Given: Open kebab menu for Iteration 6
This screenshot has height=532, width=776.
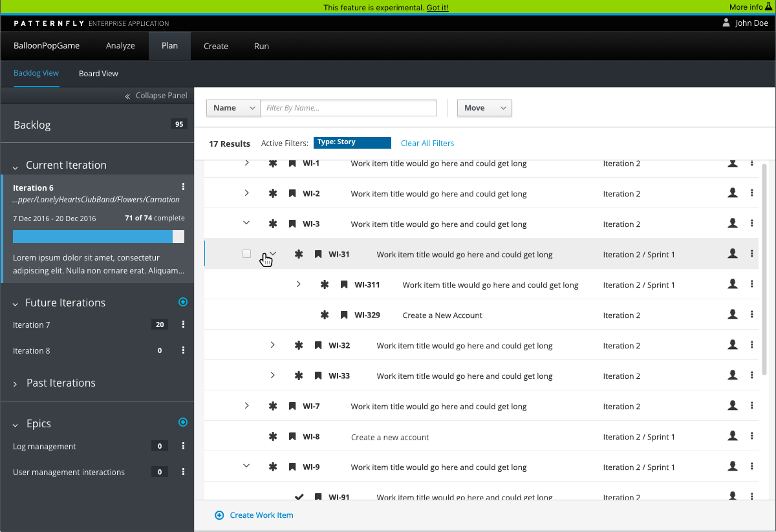Looking at the screenshot, I should coord(184,187).
